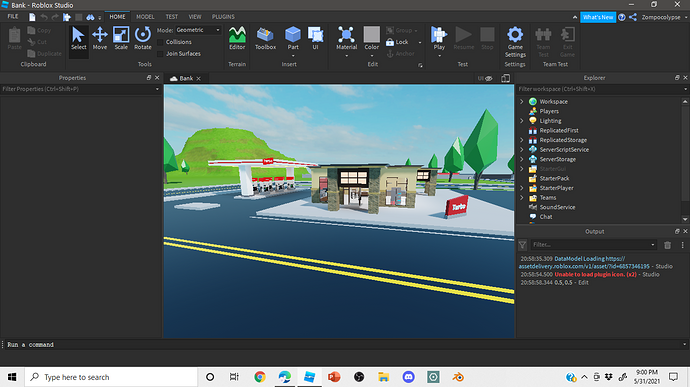Select Chat in Explorer
Image resolution: width=690 pixels, height=387 pixels.
pyautogui.click(x=546, y=217)
